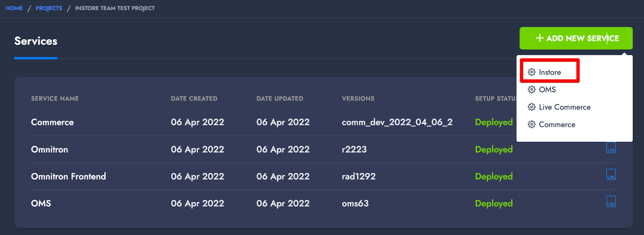Choose OMS in the dropdown menu

pos(547,89)
